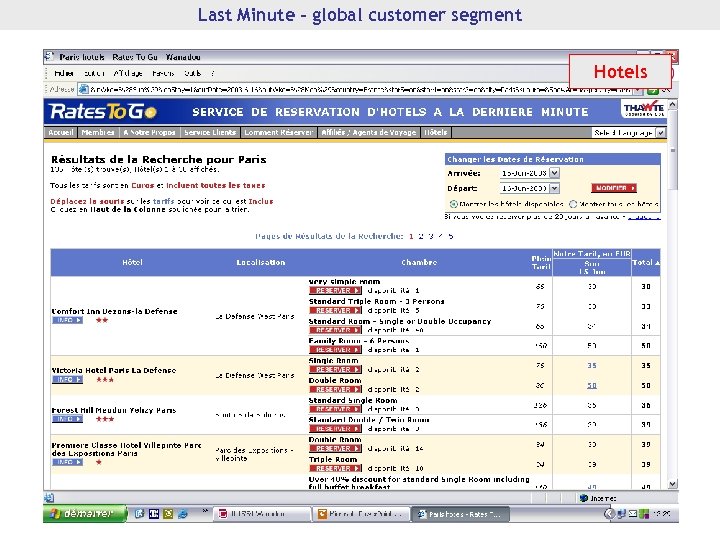Sort by the Localisation column header
Viewport: 720px width, 540px height.
[261, 262]
